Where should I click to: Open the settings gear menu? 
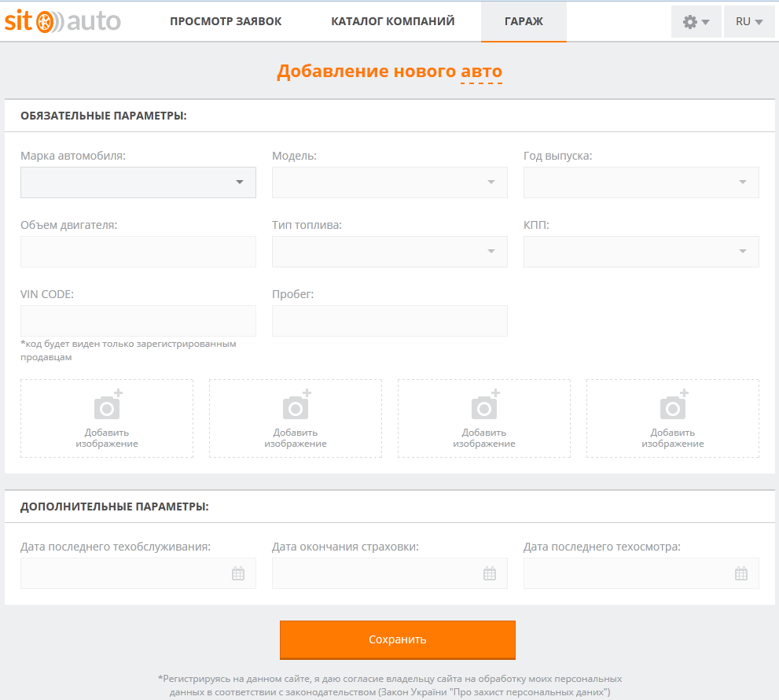pyautogui.click(x=696, y=22)
